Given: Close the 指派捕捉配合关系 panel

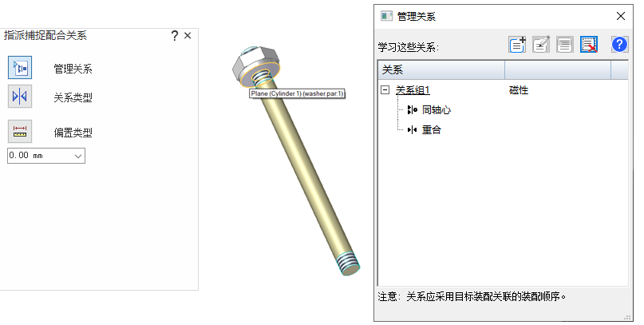Looking at the screenshot, I should click(188, 36).
